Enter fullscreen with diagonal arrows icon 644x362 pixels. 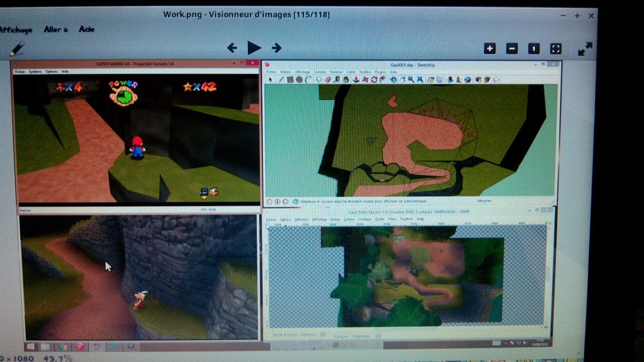pyautogui.click(x=585, y=49)
